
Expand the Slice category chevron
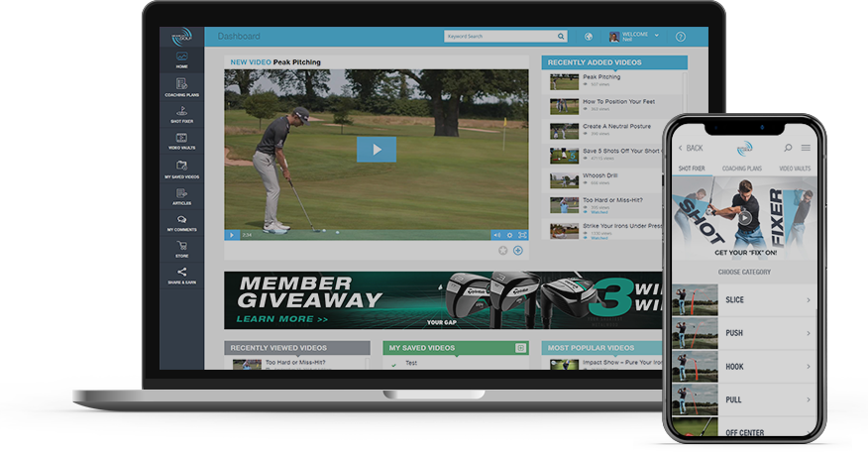[809, 299]
